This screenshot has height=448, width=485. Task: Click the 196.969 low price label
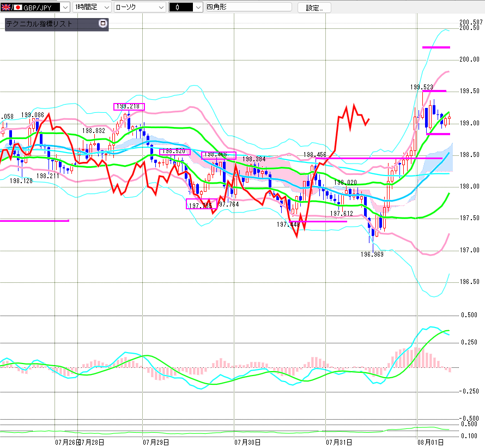pos(372,255)
